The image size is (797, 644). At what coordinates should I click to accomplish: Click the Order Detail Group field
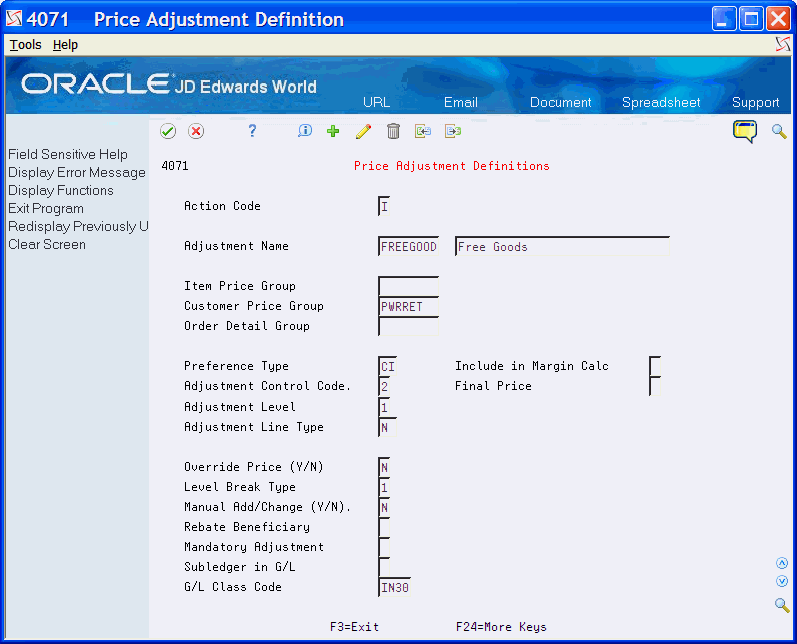[408, 326]
